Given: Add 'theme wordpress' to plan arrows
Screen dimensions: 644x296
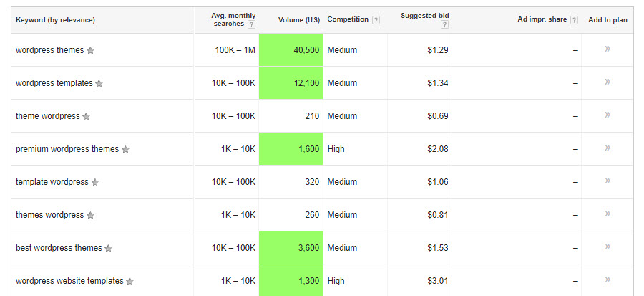Looking at the screenshot, I should pyautogui.click(x=608, y=115).
